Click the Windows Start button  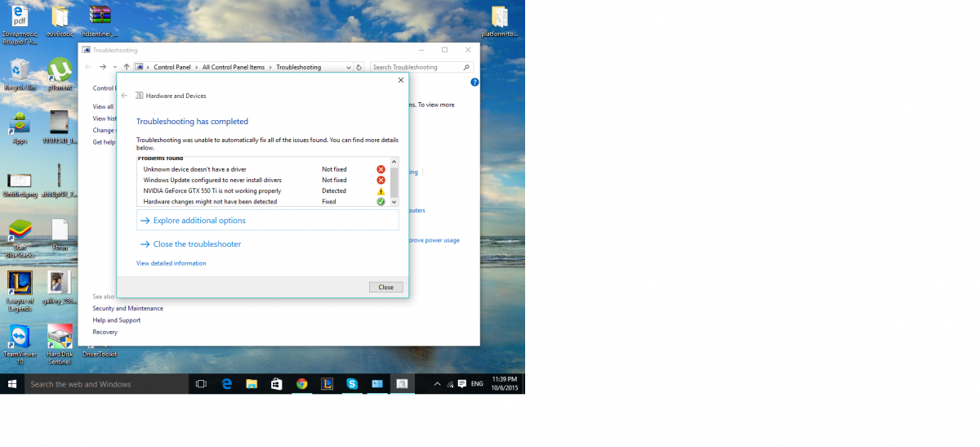[12, 384]
